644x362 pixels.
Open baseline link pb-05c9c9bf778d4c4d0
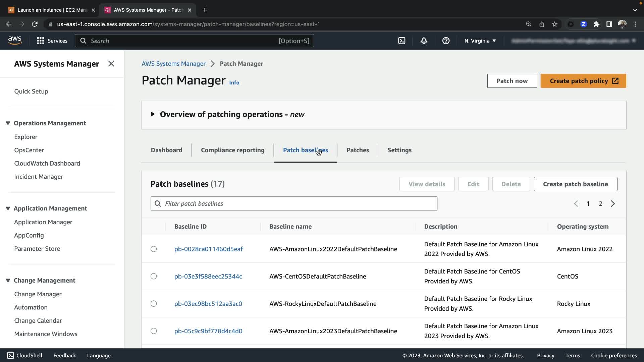[208, 331]
